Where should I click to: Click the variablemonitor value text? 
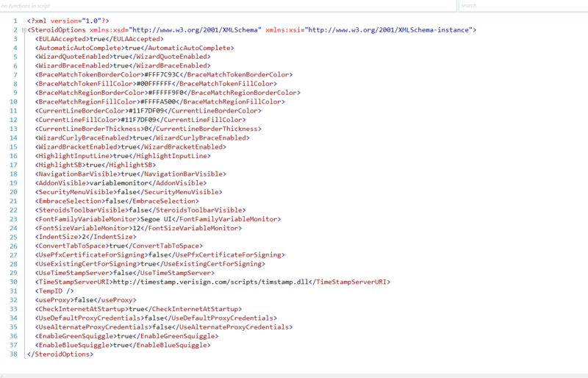click(119, 183)
